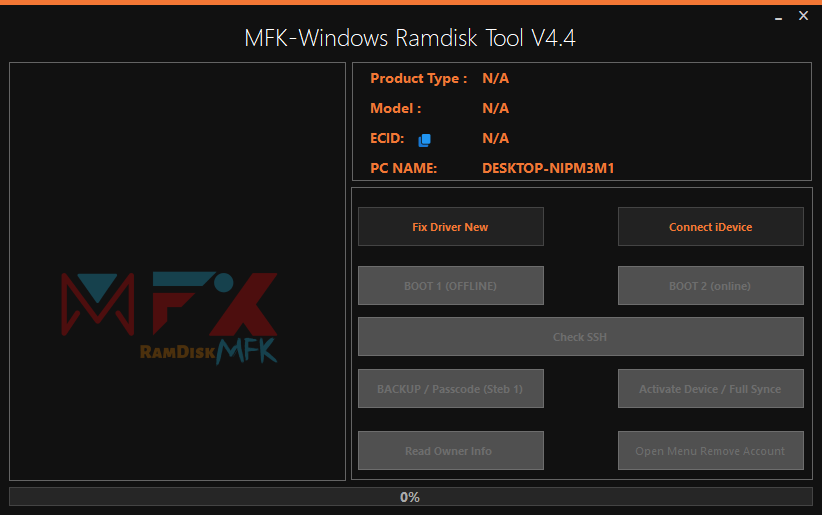Viewport: 822px width, 515px height.
Task: Click the Fix Driver New button
Action: point(451,227)
